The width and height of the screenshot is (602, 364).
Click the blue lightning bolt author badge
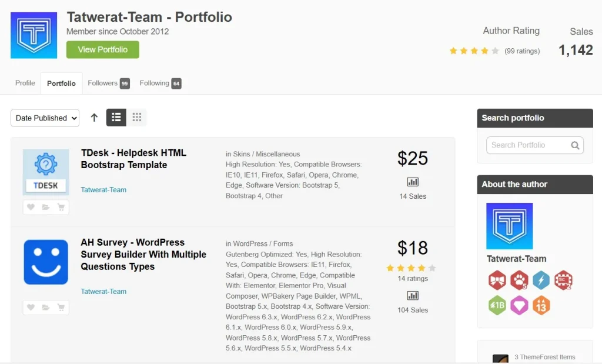click(541, 280)
